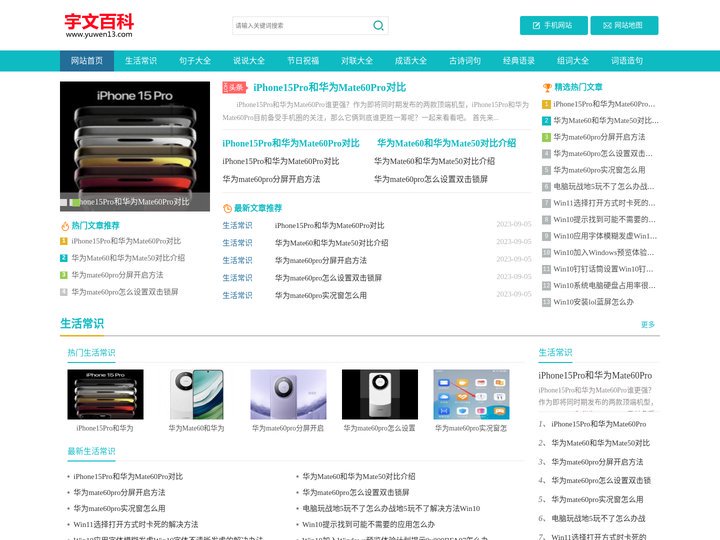
Task: Open the 宇文百科 site logo
Action: click(99, 26)
